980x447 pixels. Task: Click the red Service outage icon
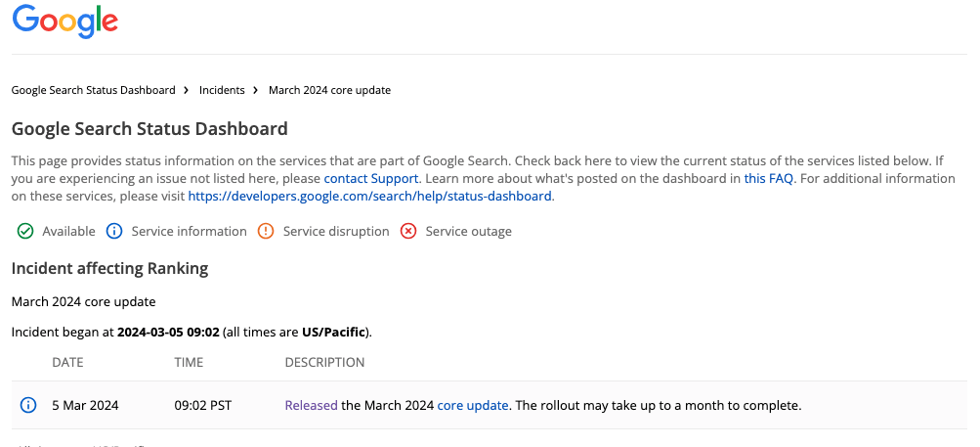[x=408, y=232]
